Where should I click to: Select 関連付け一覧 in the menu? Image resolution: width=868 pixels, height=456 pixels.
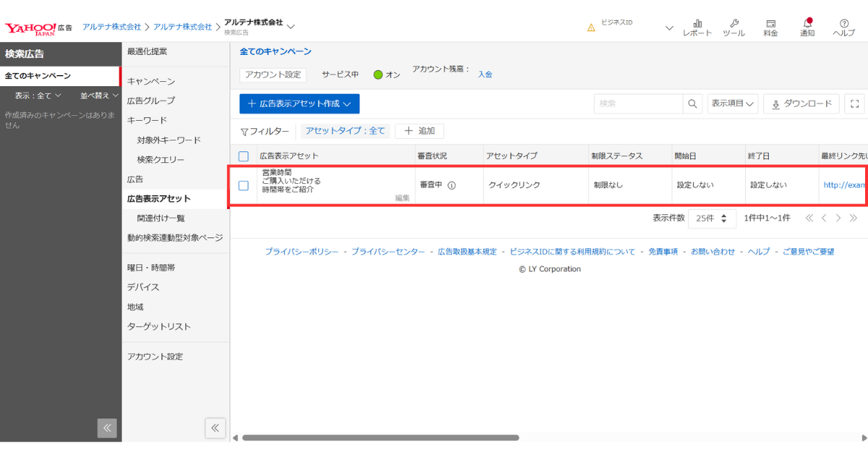point(161,218)
